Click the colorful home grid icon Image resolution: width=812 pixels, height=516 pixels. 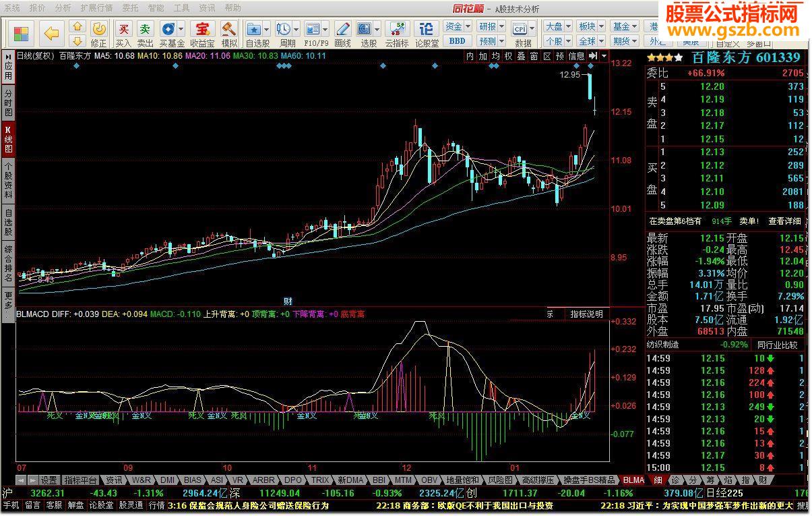click(x=21, y=33)
